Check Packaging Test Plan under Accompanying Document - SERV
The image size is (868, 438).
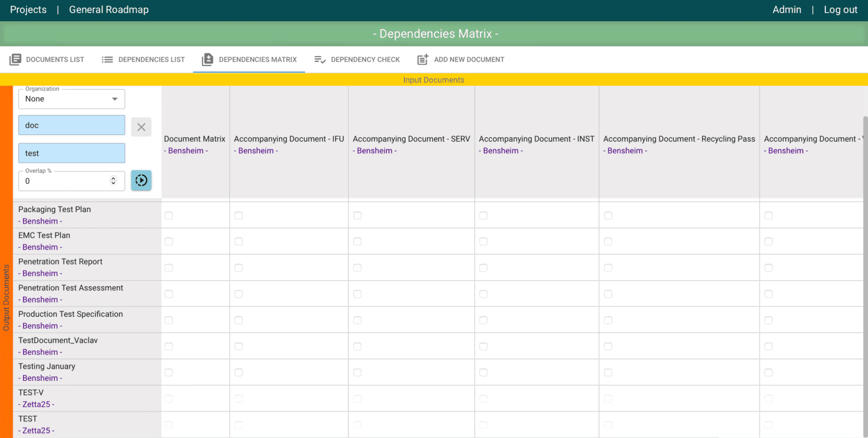point(357,216)
